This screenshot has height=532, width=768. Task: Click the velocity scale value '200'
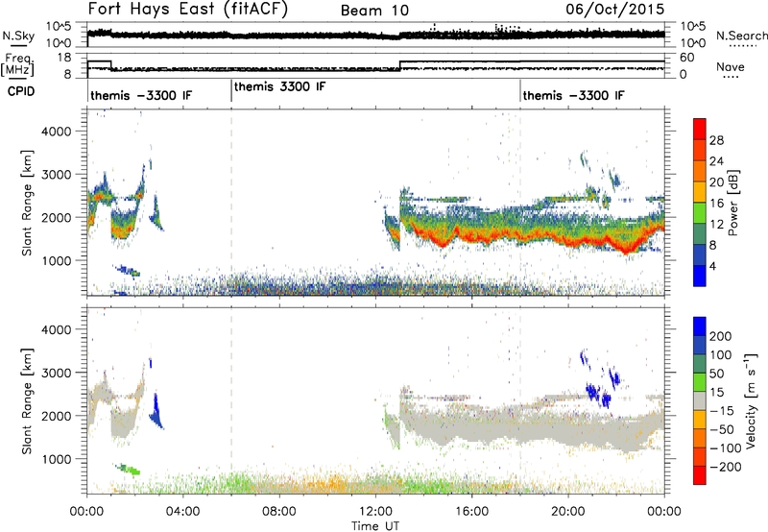(721, 336)
